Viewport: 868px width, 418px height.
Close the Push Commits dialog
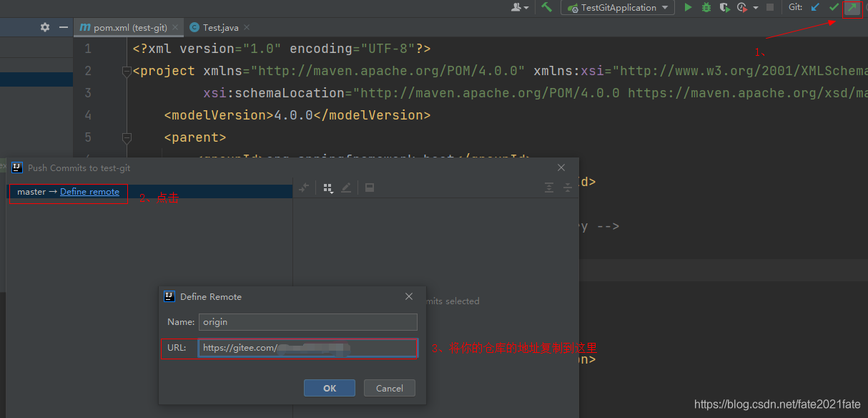click(x=563, y=167)
